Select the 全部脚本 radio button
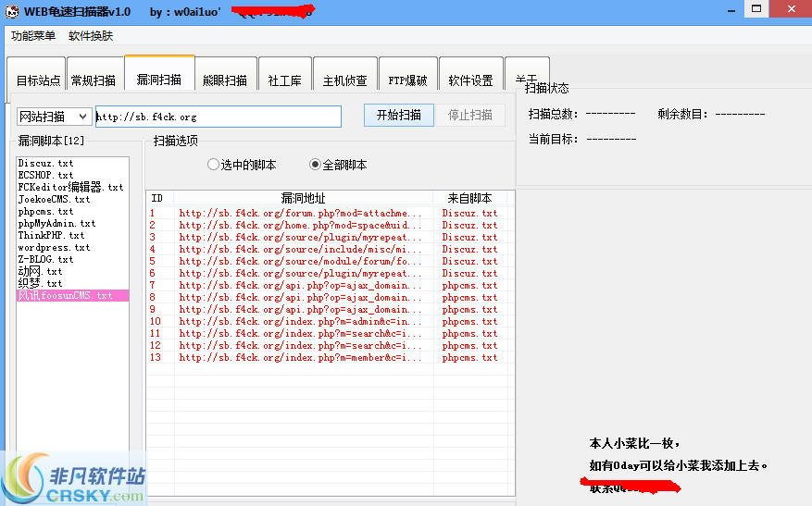 click(338, 165)
